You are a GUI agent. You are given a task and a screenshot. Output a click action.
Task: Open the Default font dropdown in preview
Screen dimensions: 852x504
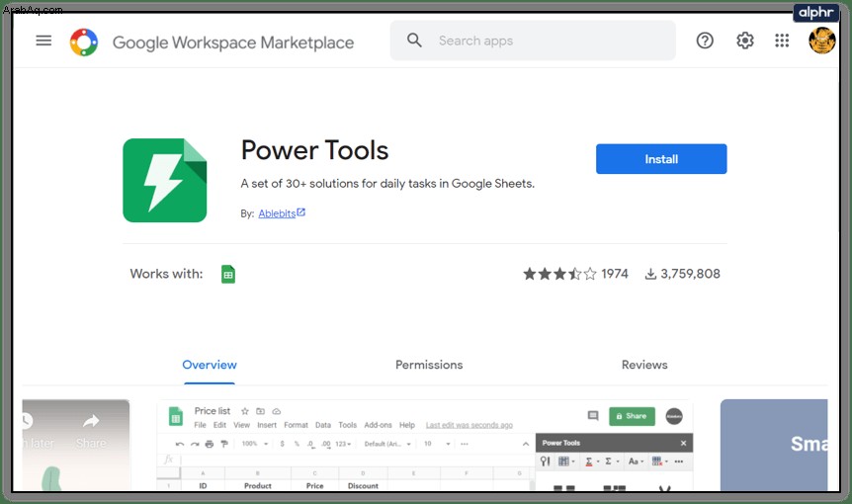(x=387, y=444)
